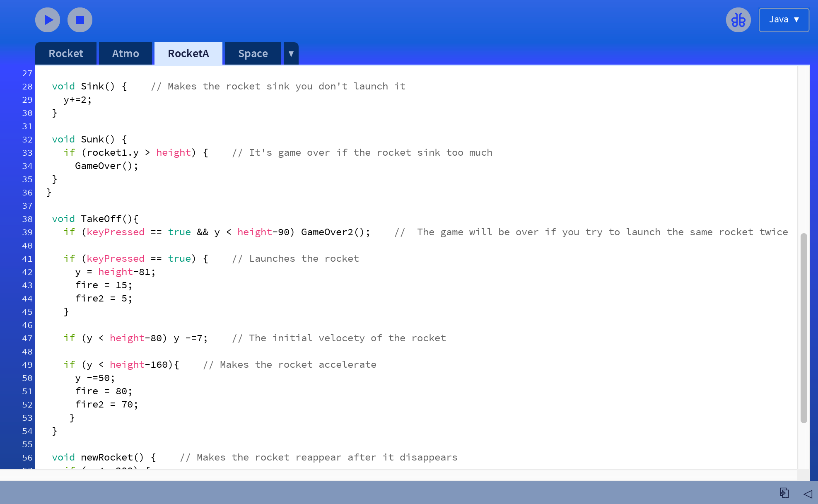Viewport: 818px width, 504px height.
Task: Click the empty status message bar at the bottom
Action: pos(373,493)
